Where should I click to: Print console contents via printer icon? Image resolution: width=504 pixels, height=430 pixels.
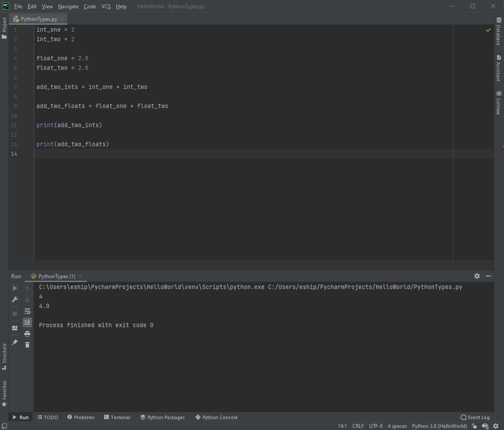point(27,333)
